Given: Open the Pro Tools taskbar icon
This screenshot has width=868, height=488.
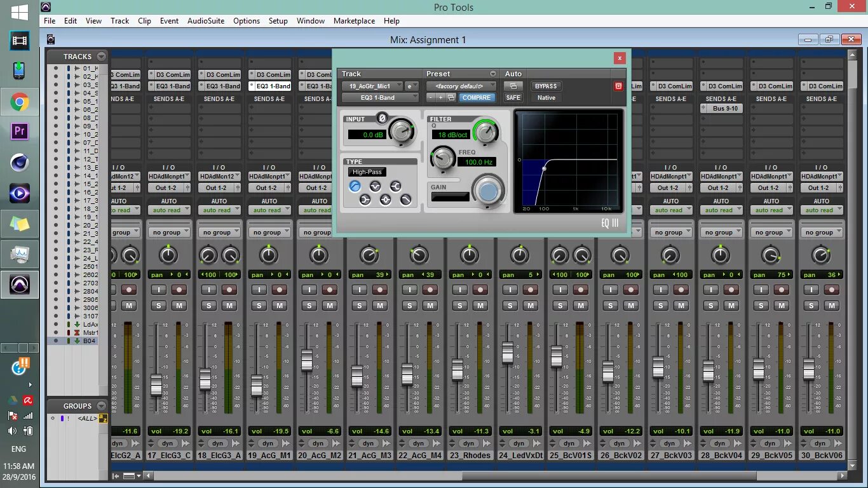Looking at the screenshot, I should 20,283.
